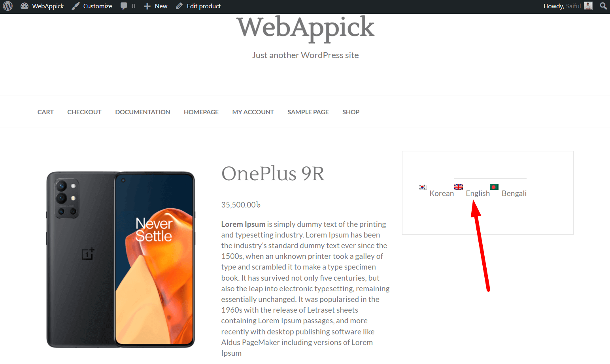This screenshot has width=610, height=364.
Task: Open the WebAppick dashboard site menu
Action: tap(42, 6)
